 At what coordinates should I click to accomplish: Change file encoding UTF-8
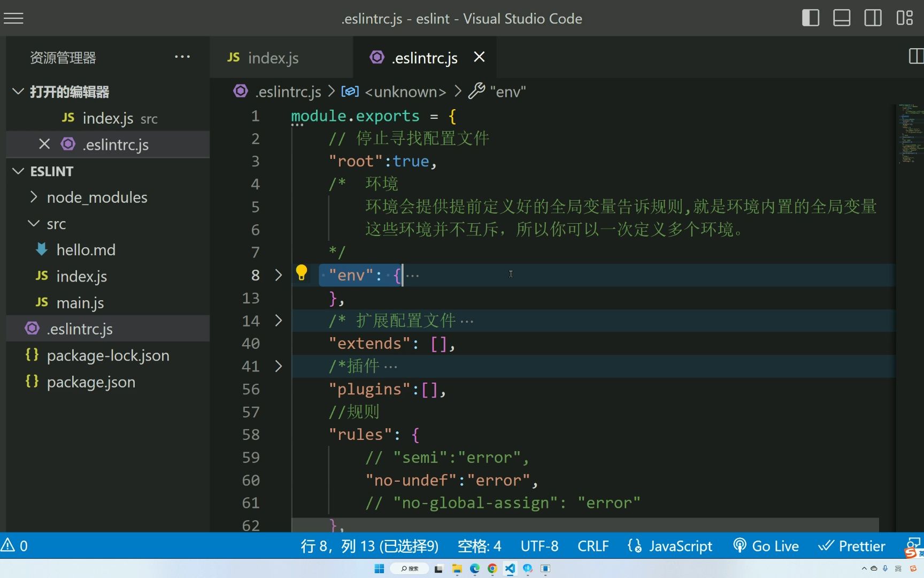540,546
